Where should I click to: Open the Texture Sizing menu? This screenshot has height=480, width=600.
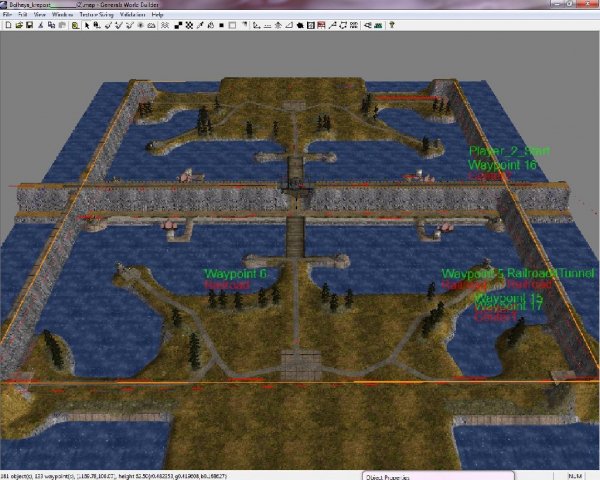click(97, 15)
